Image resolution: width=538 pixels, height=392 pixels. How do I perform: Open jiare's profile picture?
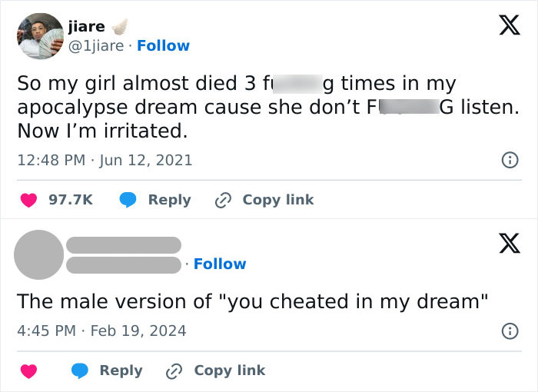point(38,36)
